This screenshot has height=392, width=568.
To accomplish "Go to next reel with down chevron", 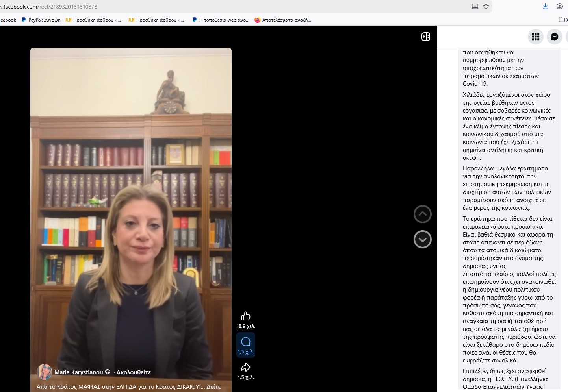I will 423,239.
